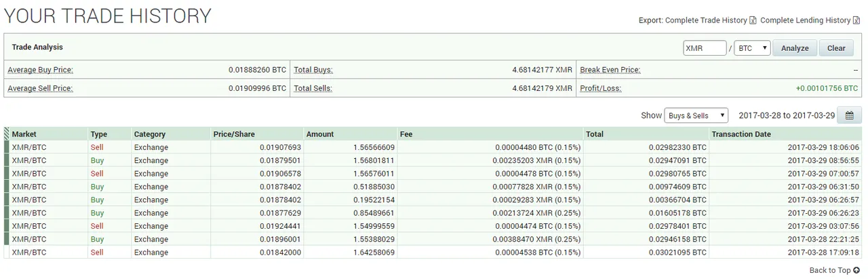Sort by the Price/Share column header

256,134
